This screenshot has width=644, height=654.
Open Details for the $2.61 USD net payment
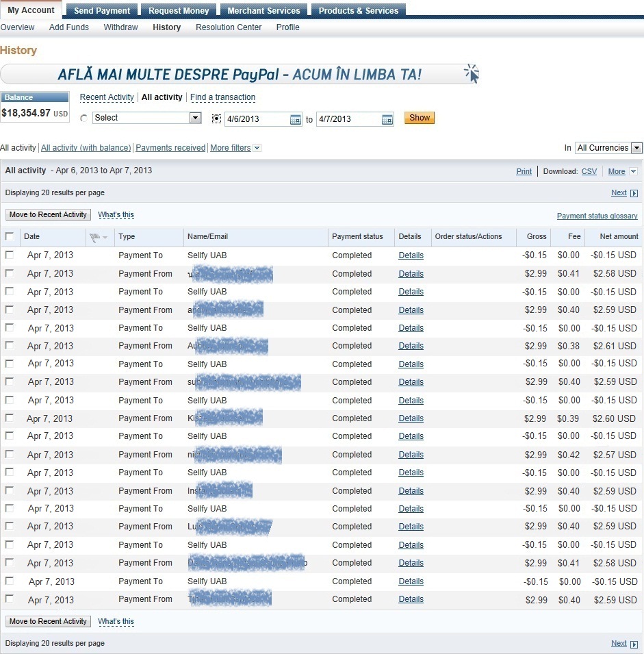(411, 346)
